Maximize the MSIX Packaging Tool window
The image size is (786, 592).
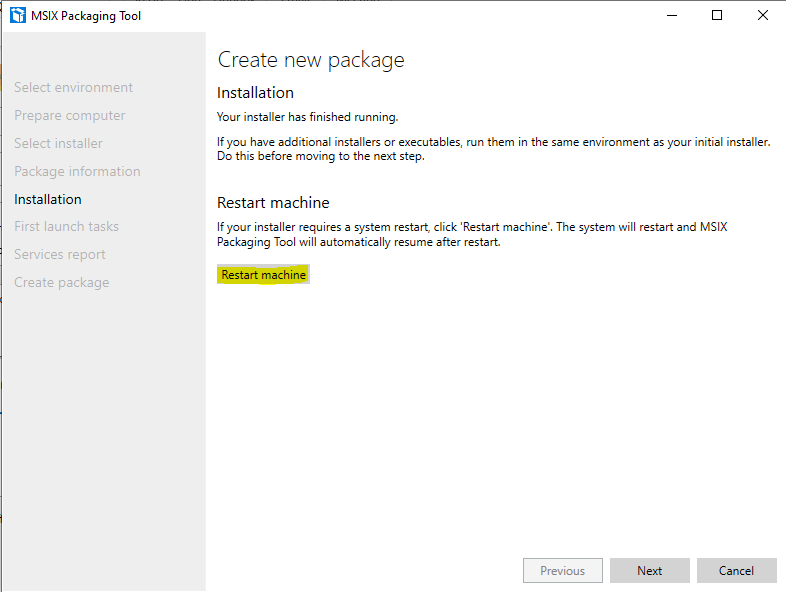[717, 15]
